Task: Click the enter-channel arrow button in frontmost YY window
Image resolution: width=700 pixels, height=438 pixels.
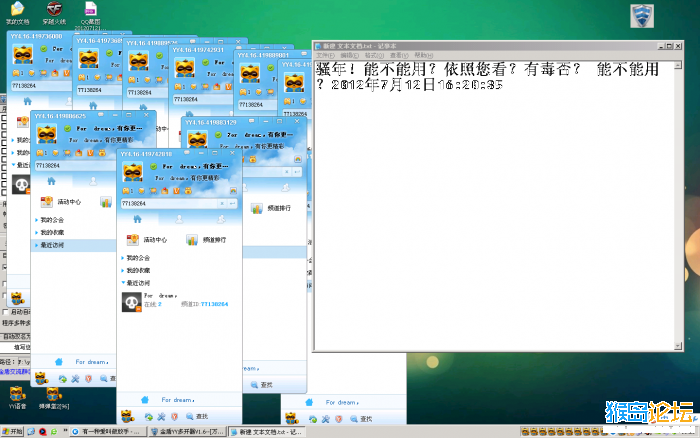Action: 232,204
